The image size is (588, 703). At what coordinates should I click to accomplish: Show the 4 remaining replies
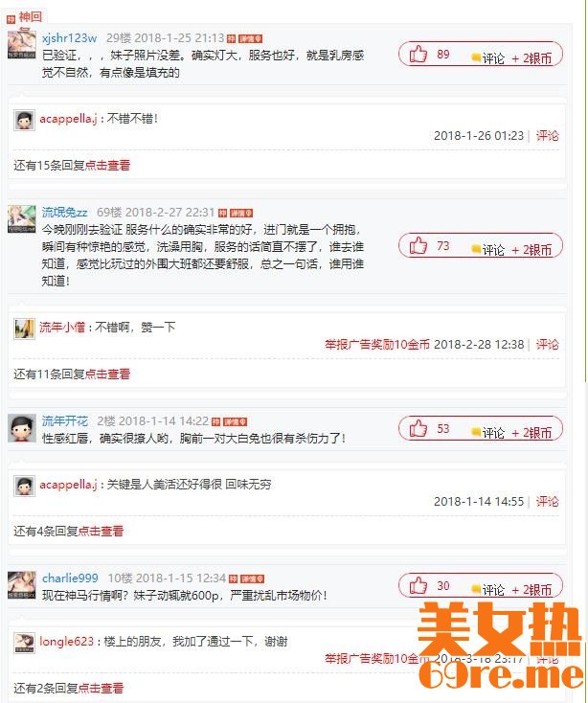pyautogui.click(x=101, y=532)
